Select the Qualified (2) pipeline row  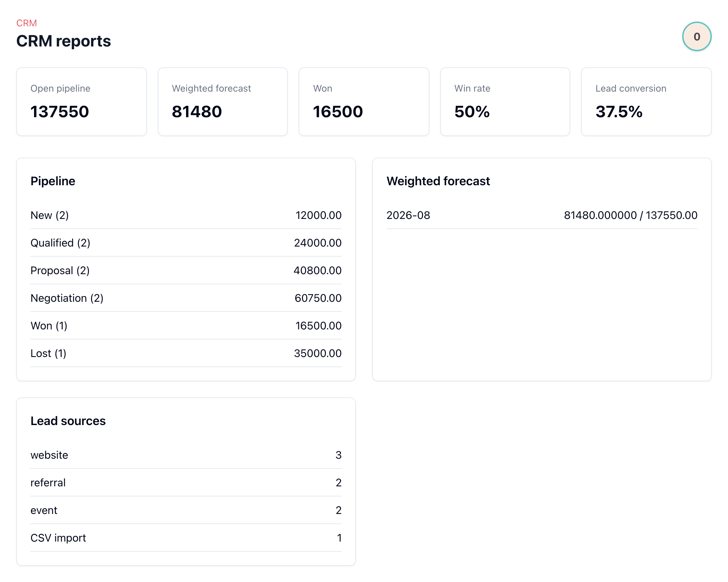[186, 243]
